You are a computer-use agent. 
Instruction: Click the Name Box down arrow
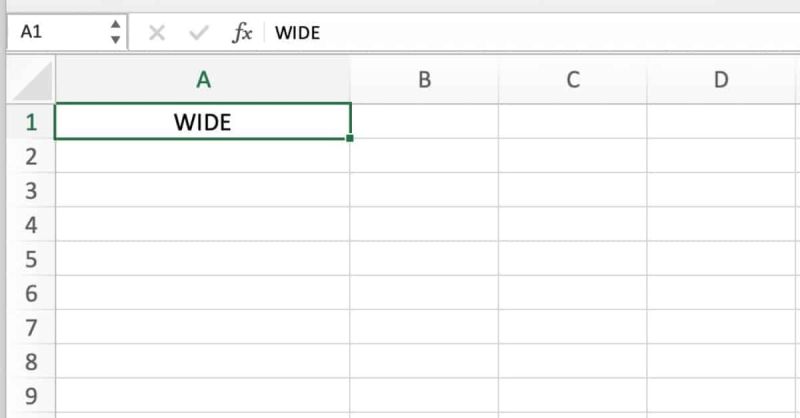pyautogui.click(x=116, y=40)
